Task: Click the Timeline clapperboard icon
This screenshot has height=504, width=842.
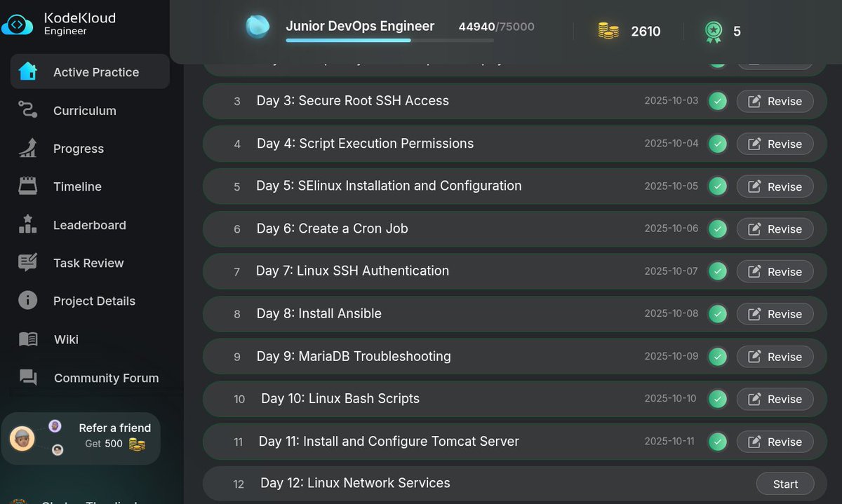Action: coord(27,186)
